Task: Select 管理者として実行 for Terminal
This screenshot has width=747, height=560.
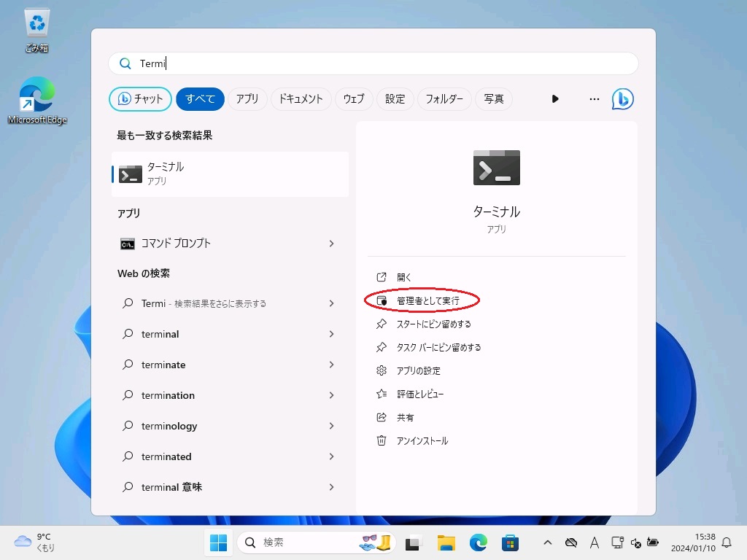Action: [427, 300]
